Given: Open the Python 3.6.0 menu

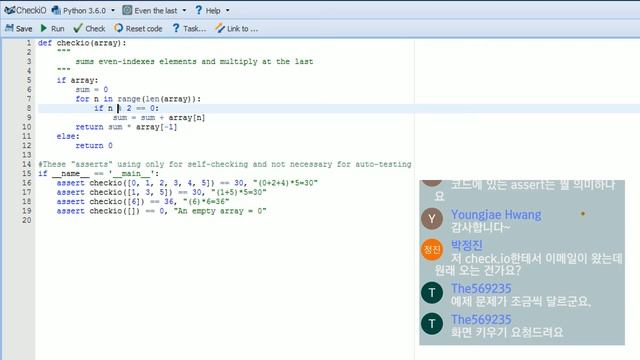Looking at the screenshot, I should 84,11.
